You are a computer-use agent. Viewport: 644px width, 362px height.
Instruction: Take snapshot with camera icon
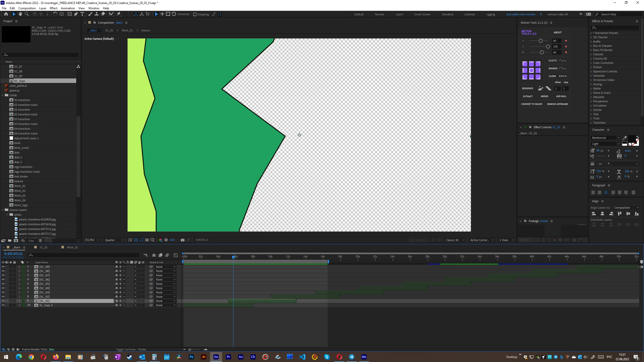coord(183,240)
